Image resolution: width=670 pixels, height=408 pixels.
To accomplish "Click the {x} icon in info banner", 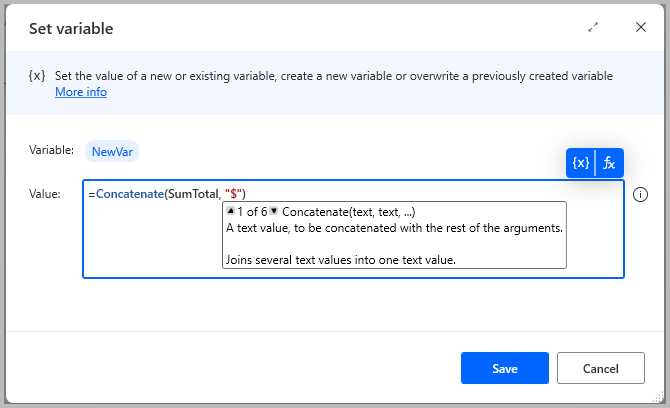I will 36,77.
